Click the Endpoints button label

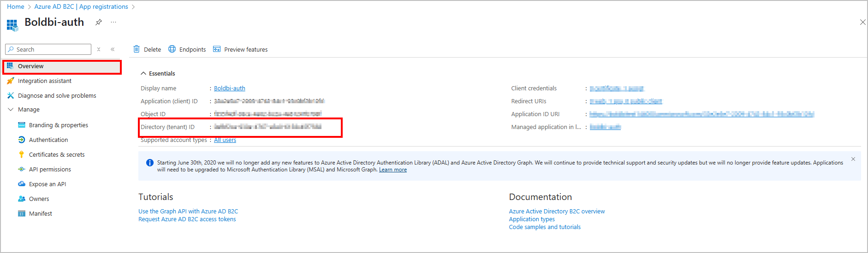click(192, 49)
